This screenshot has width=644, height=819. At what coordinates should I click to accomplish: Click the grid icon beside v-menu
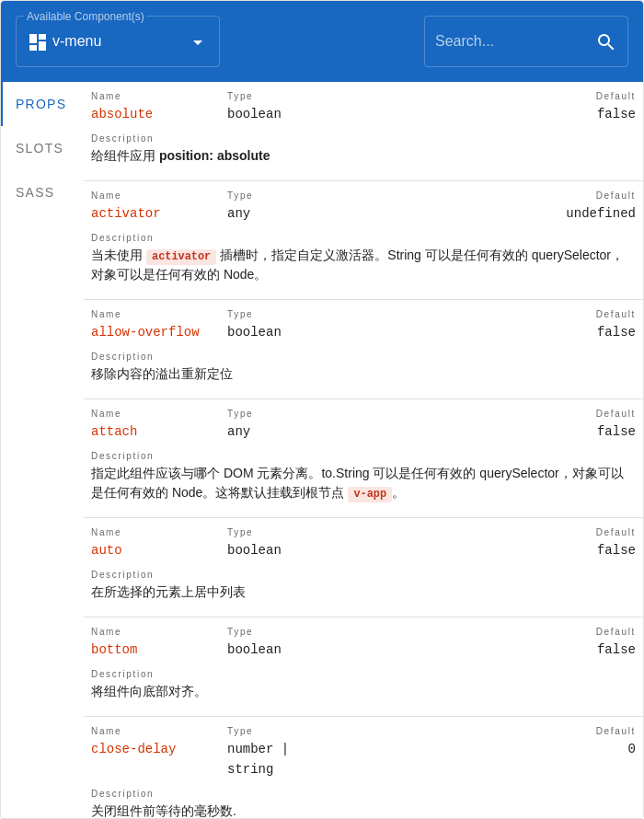[37, 41]
